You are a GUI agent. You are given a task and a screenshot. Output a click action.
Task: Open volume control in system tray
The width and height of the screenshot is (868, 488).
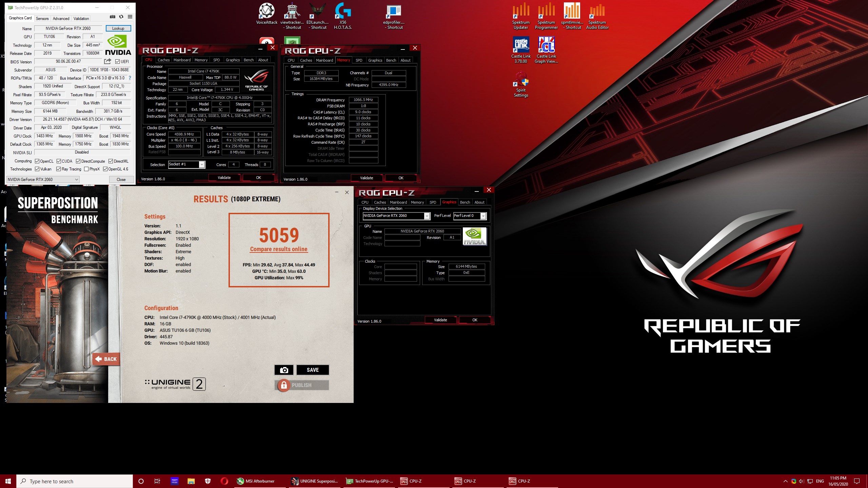802,481
